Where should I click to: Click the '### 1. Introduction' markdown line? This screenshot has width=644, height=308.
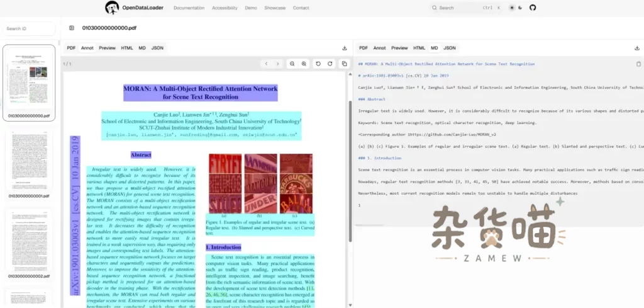tap(379, 158)
